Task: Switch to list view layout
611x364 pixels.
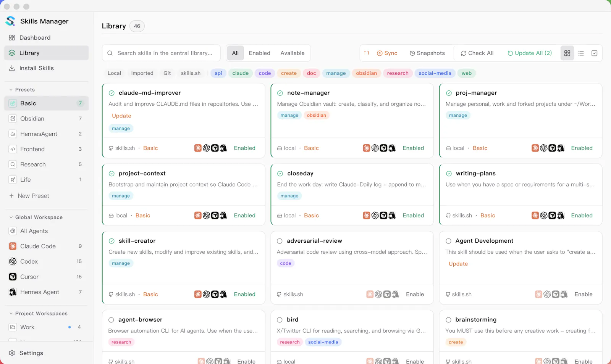Action: point(581,53)
